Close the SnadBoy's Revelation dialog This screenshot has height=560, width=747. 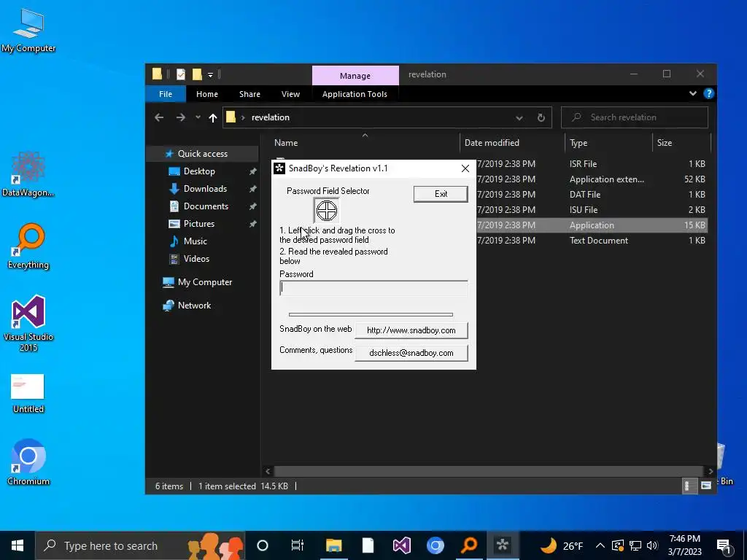pos(465,168)
